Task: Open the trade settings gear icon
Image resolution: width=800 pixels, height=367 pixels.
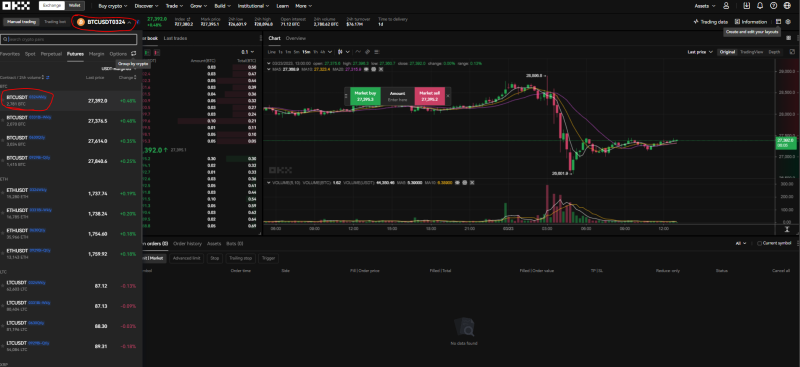Action: click(788, 21)
